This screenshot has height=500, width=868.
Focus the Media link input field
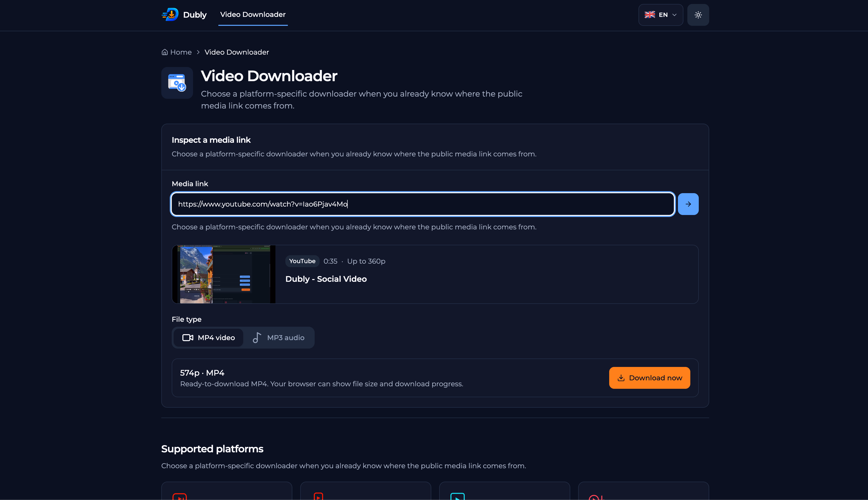[423, 204]
